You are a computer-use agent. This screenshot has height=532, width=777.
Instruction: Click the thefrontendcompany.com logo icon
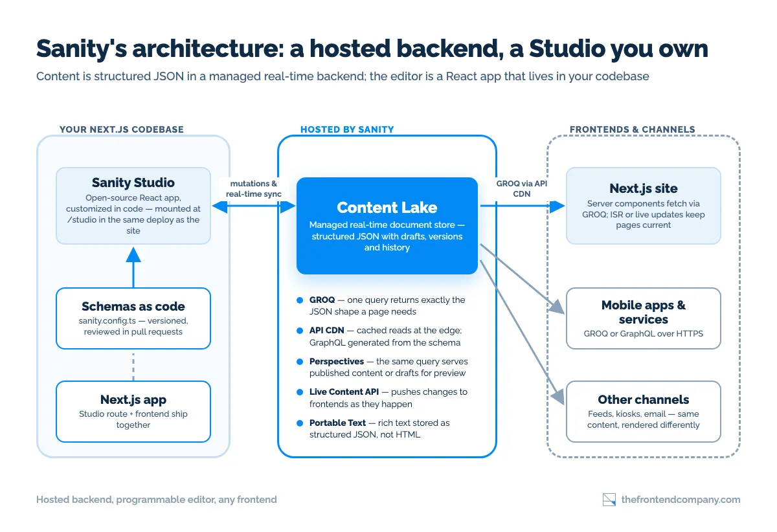(609, 500)
